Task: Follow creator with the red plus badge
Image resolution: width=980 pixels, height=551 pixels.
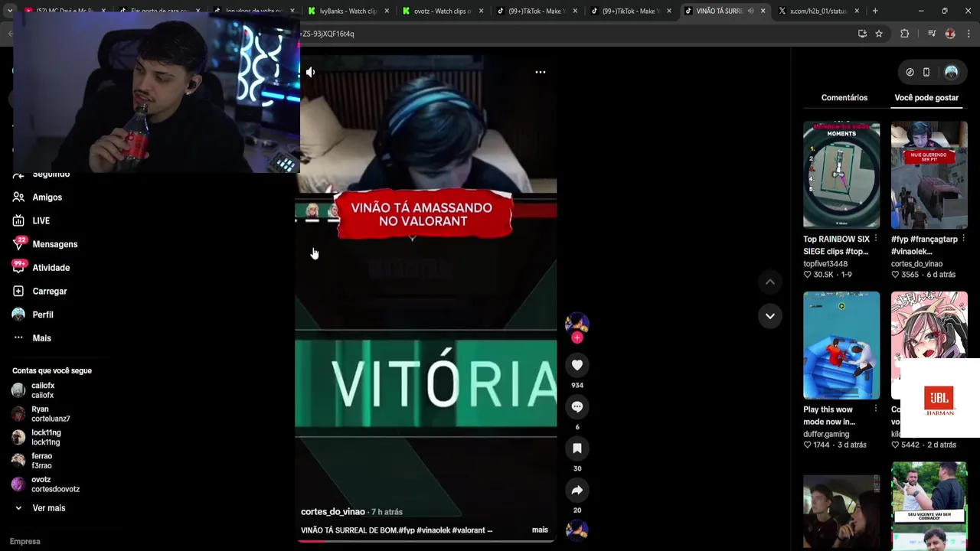Action: pyautogui.click(x=577, y=337)
